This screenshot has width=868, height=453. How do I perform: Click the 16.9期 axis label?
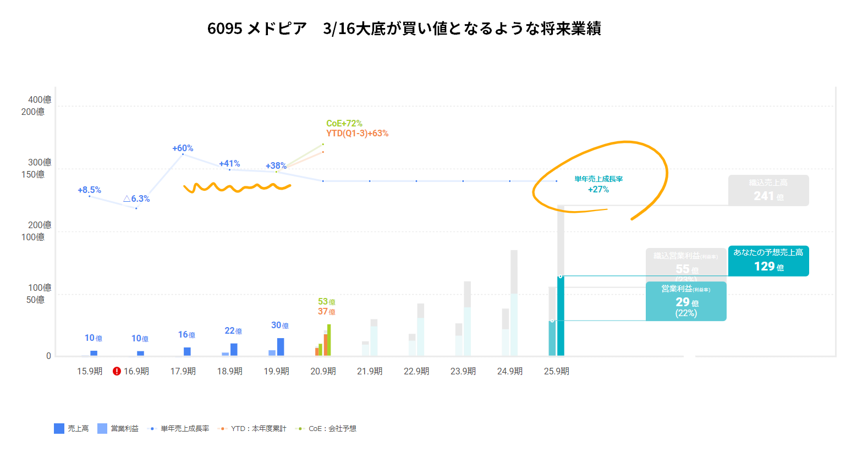pos(136,371)
